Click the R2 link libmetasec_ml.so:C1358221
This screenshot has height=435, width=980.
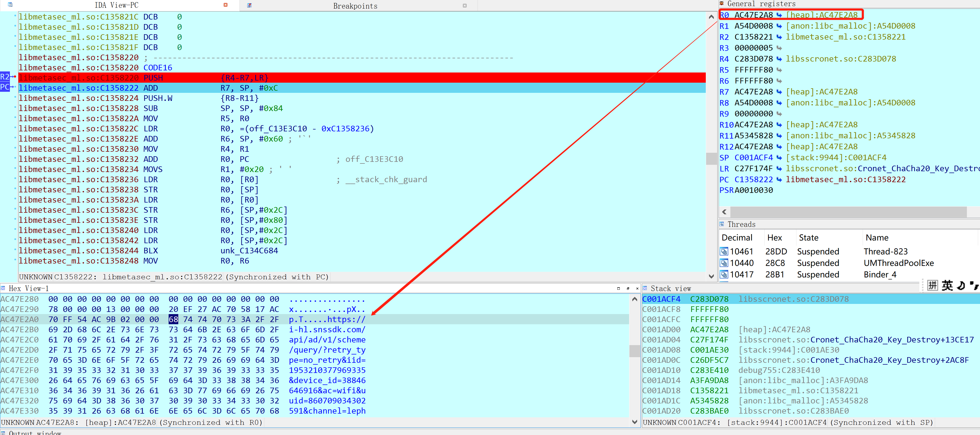(846, 37)
